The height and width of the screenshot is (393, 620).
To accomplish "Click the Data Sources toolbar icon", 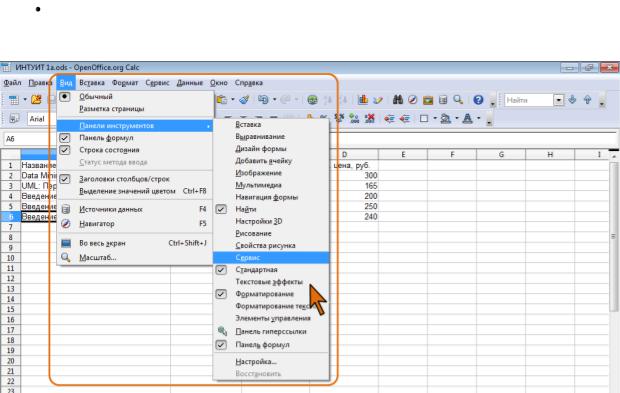I will click(x=443, y=100).
